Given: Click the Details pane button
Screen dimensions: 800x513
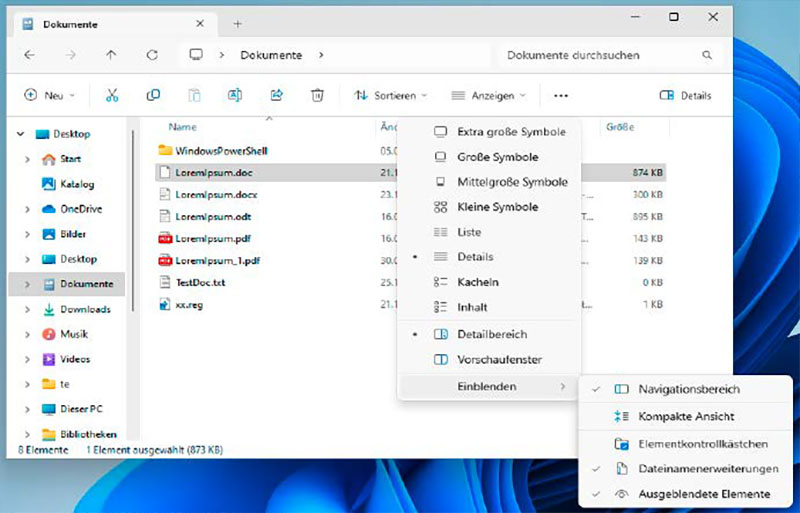Looking at the screenshot, I should point(685,95).
